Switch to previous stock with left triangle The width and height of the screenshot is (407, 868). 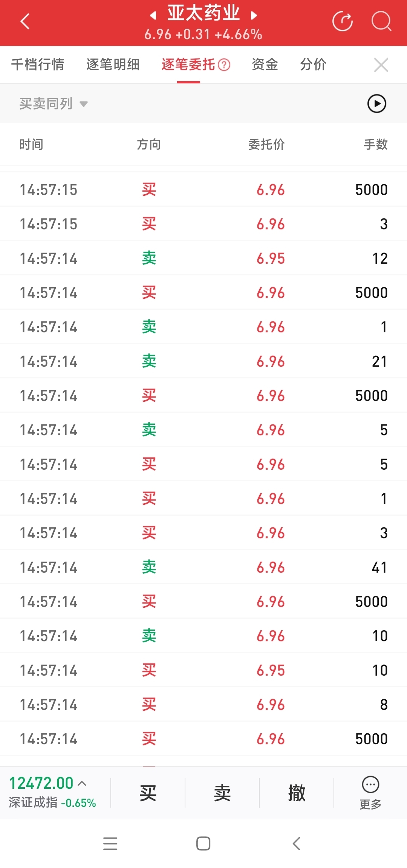pos(153,15)
